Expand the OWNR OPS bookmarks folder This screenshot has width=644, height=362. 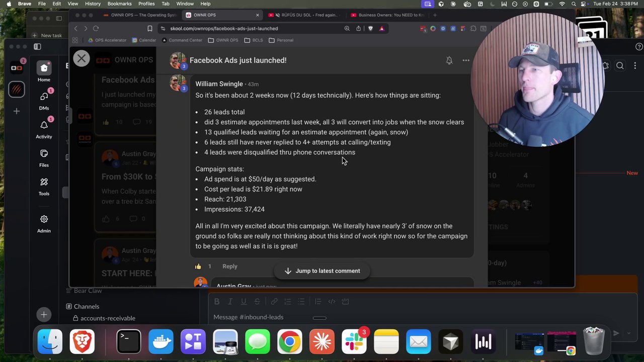pos(223,40)
